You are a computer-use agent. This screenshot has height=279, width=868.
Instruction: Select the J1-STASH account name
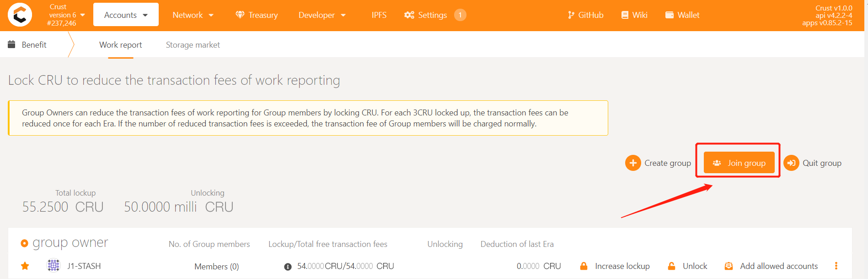pos(84,266)
